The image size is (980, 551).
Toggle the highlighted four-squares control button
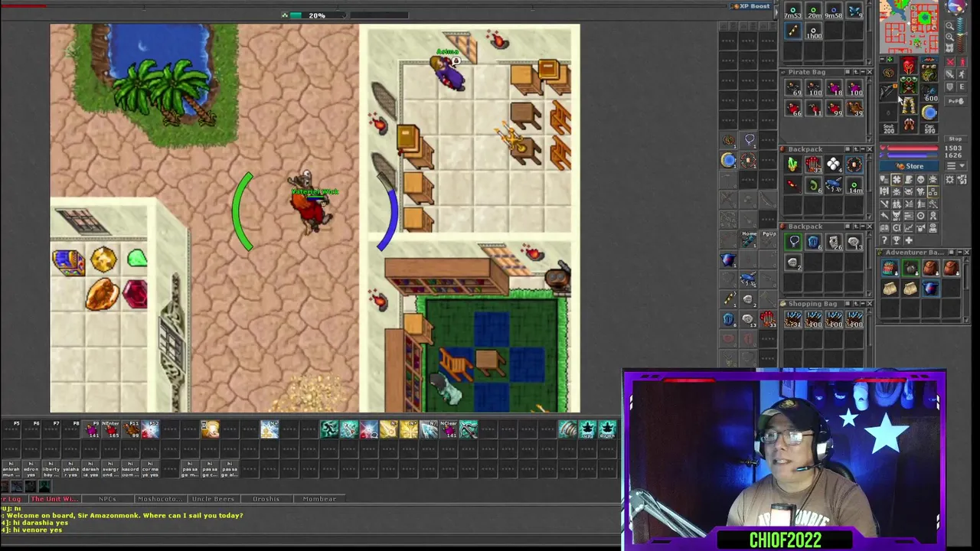click(x=933, y=191)
